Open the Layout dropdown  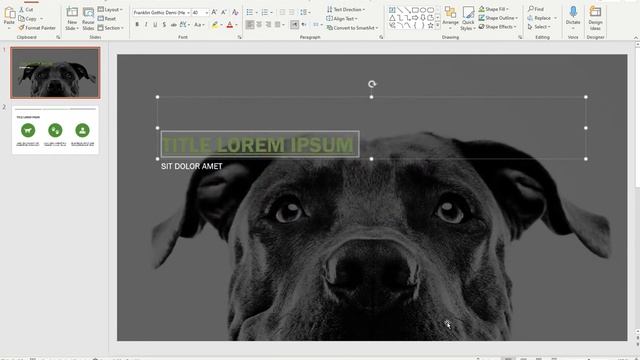click(110, 9)
